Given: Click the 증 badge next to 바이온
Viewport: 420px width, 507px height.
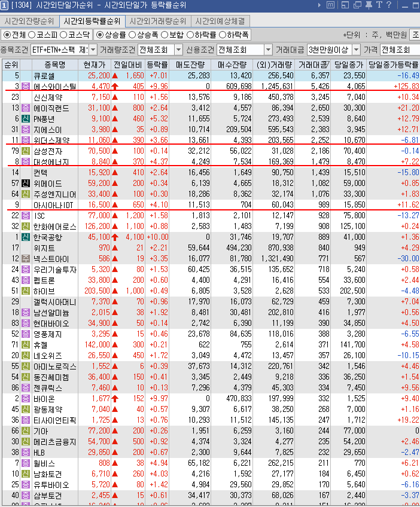Looking at the screenshot, I should tap(25, 399).
